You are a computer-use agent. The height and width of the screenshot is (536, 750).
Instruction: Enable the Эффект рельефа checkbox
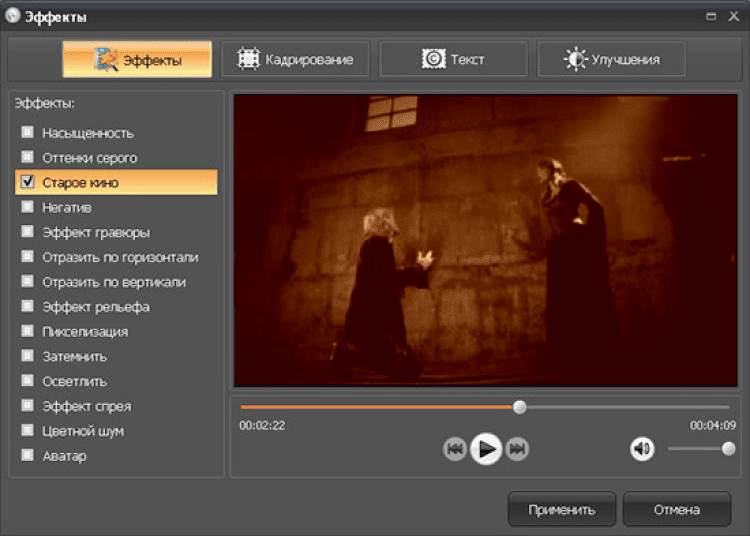tap(28, 306)
